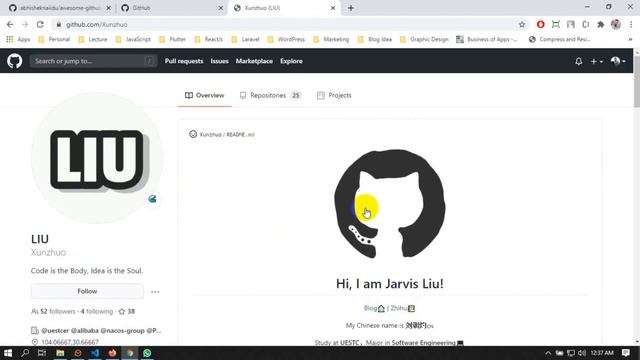View the 52 followers list
This screenshot has width=640, height=360.
click(x=54, y=311)
